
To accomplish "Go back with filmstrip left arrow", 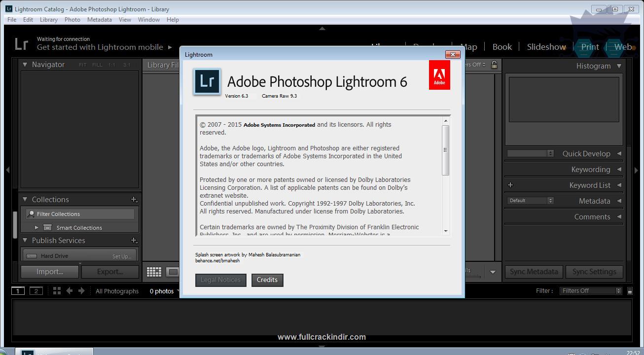I will (70, 291).
